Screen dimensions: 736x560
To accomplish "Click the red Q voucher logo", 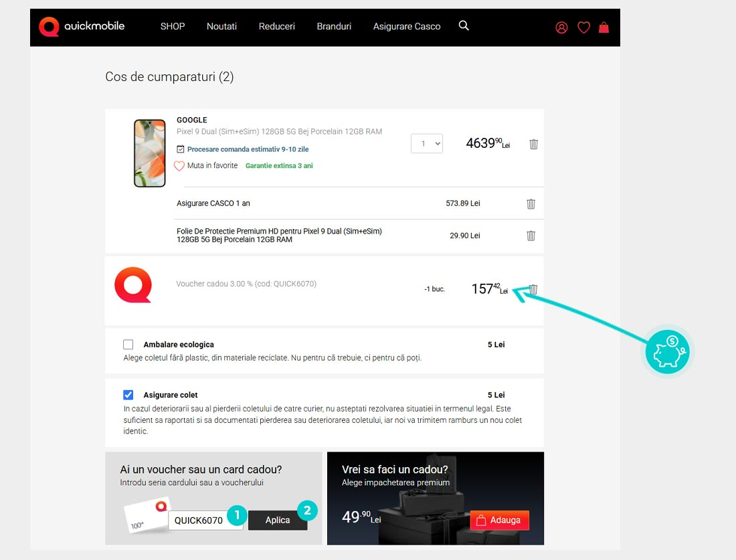I will click(x=133, y=285).
